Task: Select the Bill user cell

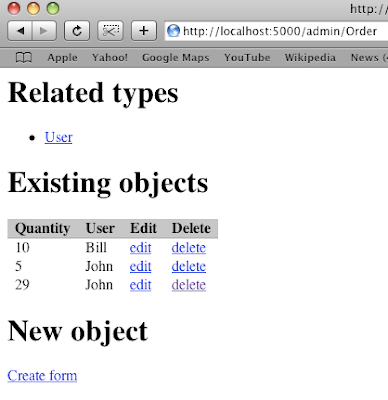Action: [96, 248]
